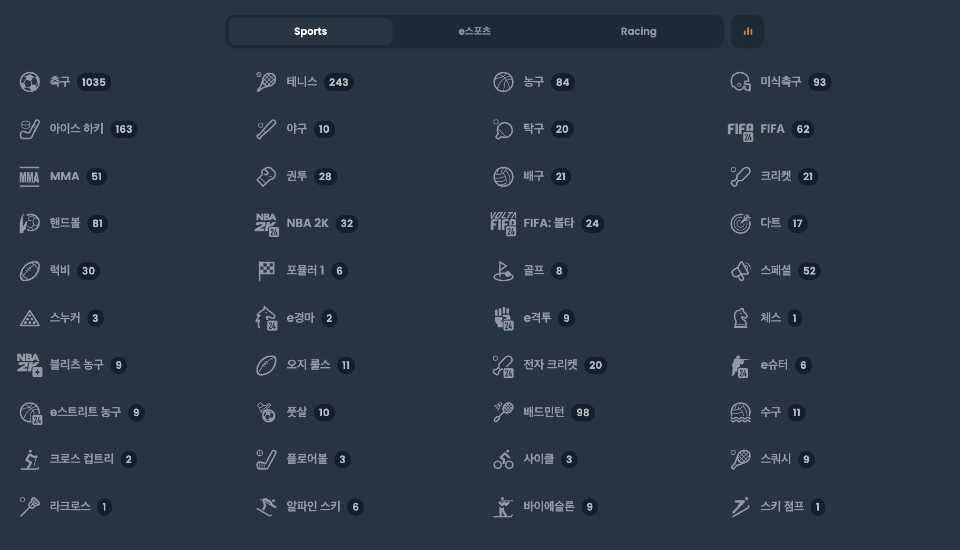The width and height of the screenshot is (960, 550).
Task: Click the handball icon for 핸드볼
Action: point(29,224)
